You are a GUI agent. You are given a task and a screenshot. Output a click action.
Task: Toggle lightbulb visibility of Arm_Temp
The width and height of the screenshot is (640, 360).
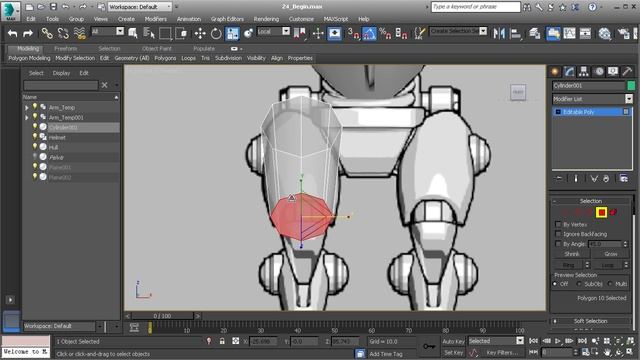[35, 107]
